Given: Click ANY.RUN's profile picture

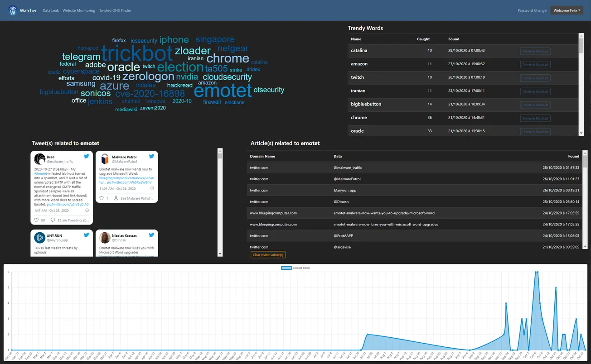Looking at the screenshot, I should (x=39, y=237).
